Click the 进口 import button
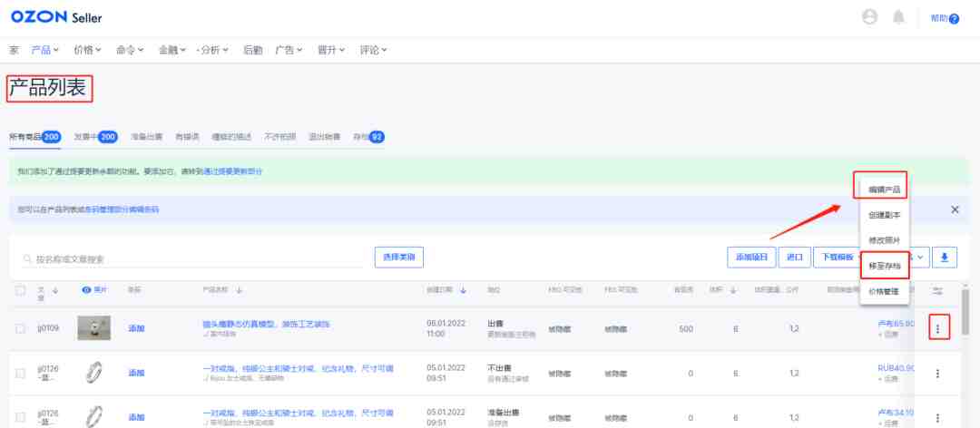The image size is (980, 428). coord(794,258)
